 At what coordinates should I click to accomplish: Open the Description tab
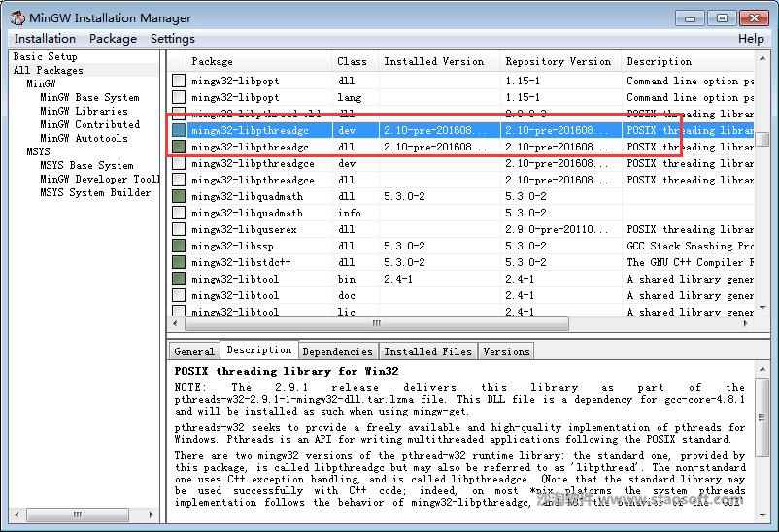pos(258,349)
